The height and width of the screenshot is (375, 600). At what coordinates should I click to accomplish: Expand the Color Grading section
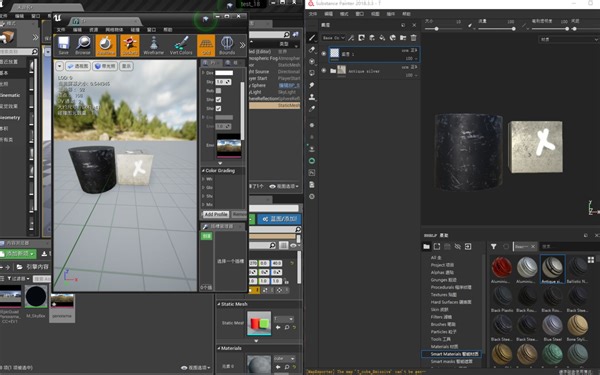pos(203,171)
